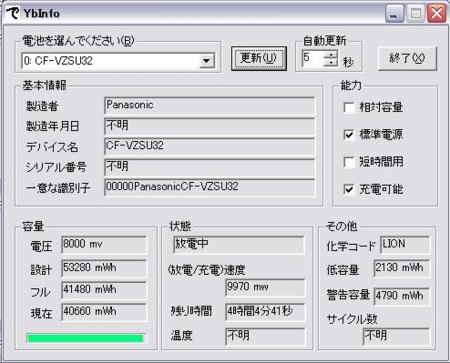
Task: Click the 残り時間 label
Action: click(191, 311)
